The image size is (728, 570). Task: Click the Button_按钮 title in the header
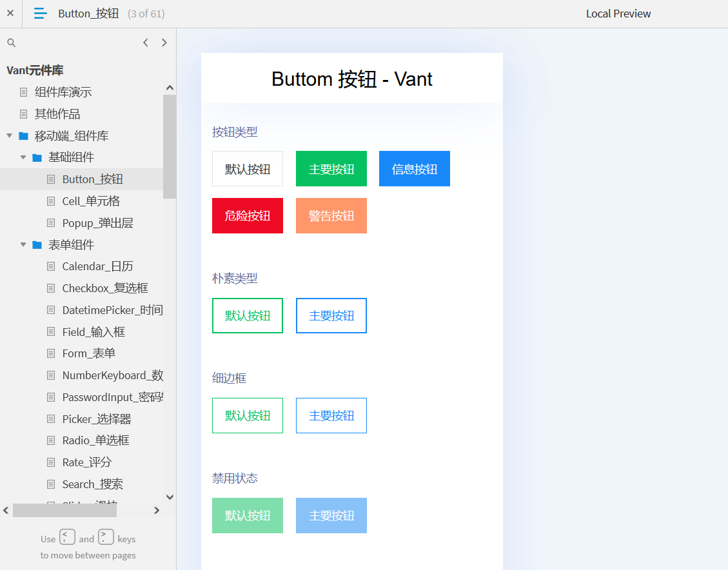(x=89, y=14)
